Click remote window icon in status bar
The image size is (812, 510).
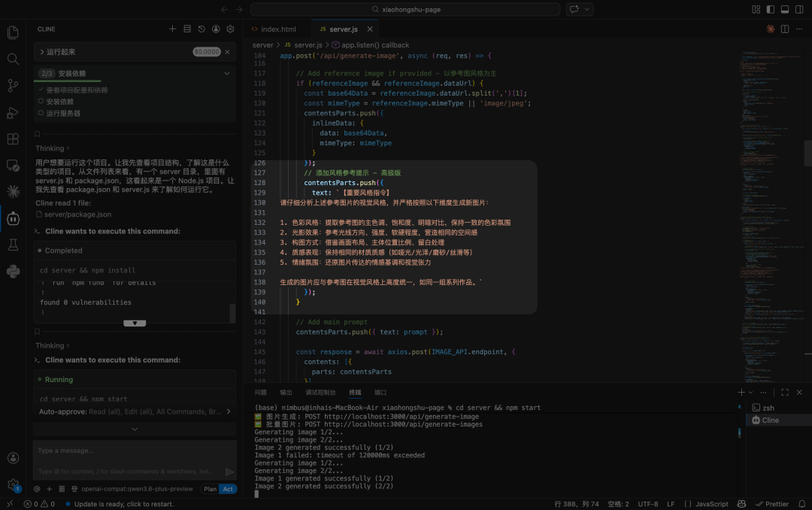pos(10,504)
